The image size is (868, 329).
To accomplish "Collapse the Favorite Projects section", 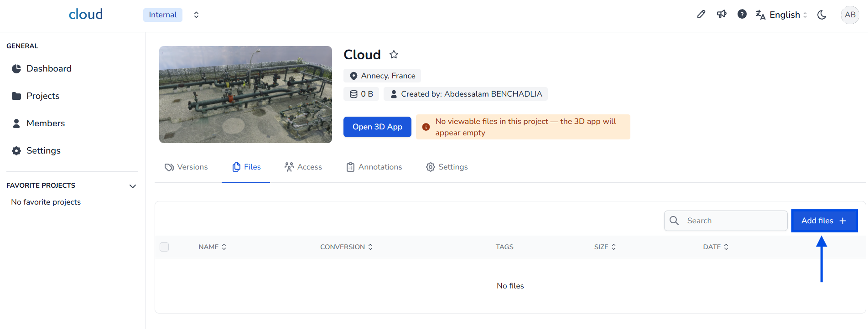I will coord(133,186).
